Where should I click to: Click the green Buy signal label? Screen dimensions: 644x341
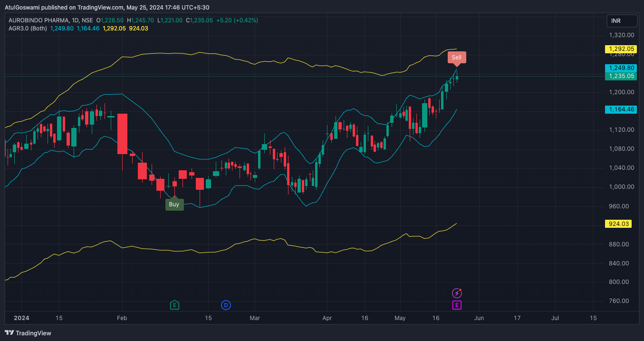[174, 204]
